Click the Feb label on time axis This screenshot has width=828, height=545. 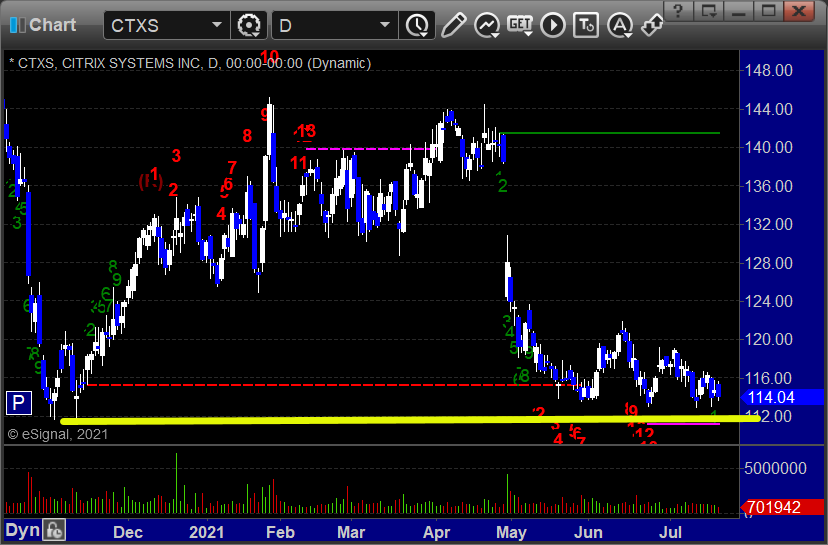coord(280,532)
